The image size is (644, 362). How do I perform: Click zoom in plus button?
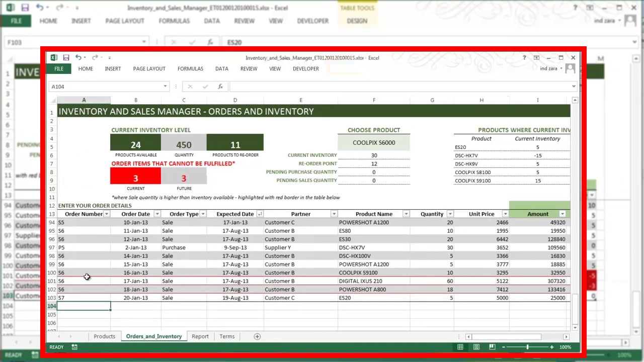point(551,347)
